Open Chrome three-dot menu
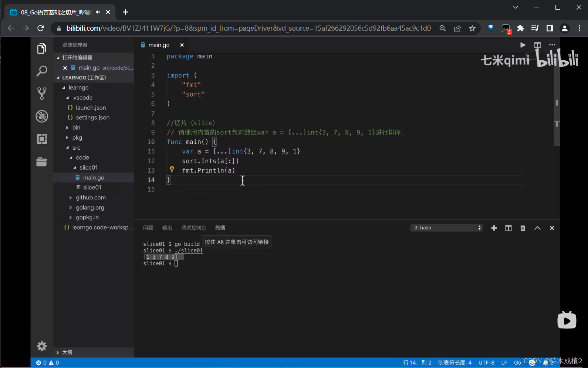Image resolution: width=588 pixels, height=368 pixels. [579, 28]
